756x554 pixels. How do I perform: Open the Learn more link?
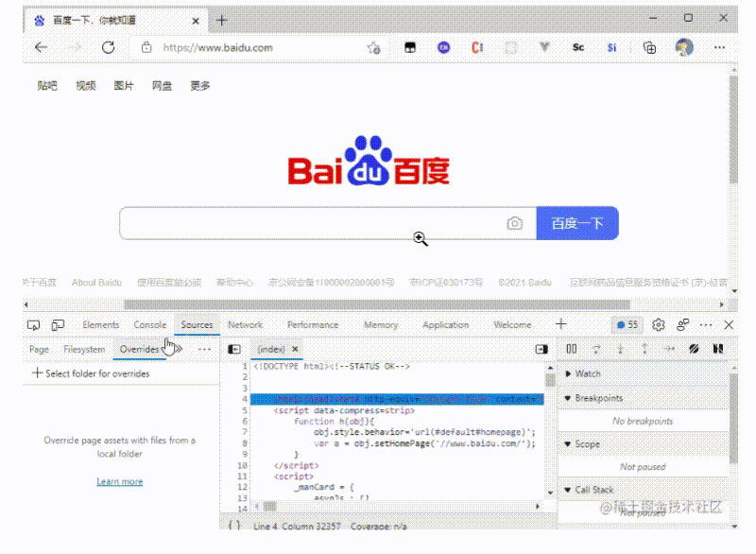click(x=120, y=481)
